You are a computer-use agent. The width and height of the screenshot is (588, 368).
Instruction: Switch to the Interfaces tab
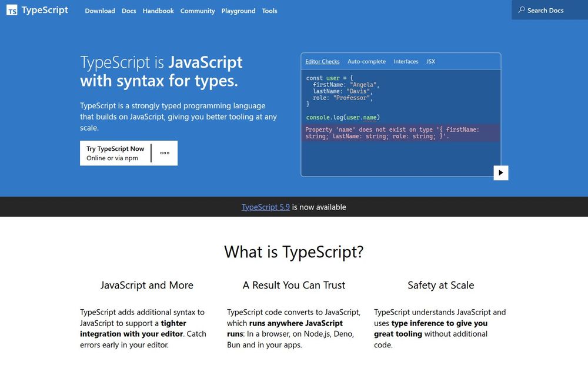point(406,62)
